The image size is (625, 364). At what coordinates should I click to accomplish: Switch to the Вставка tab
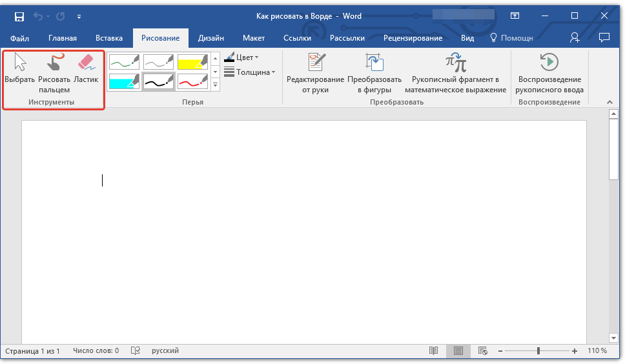109,38
